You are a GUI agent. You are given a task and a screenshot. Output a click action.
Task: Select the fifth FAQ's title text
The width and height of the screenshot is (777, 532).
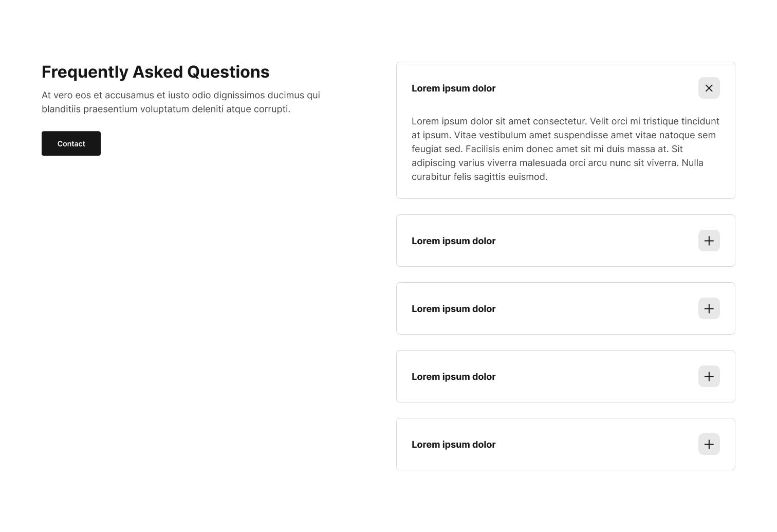click(x=453, y=445)
